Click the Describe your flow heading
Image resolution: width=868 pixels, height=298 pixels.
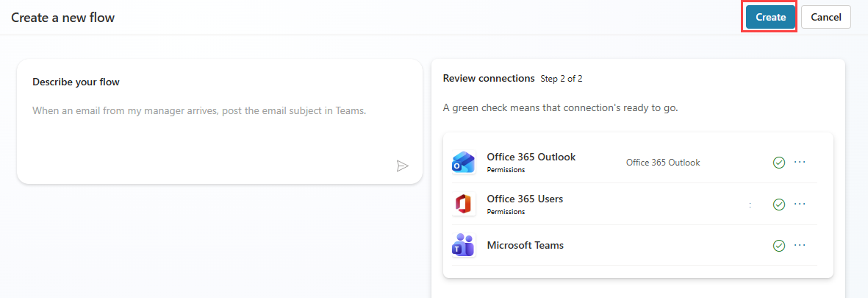(76, 82)
